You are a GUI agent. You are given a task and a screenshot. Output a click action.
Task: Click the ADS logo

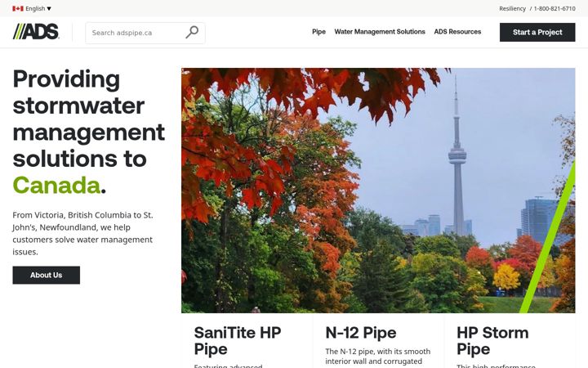tap(36, 32)
